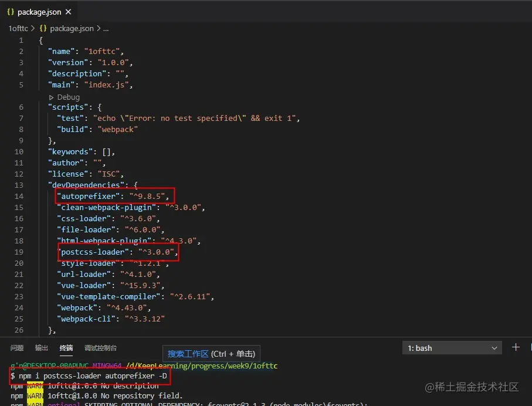Click line number 26 in the gutter

(19, 330)
